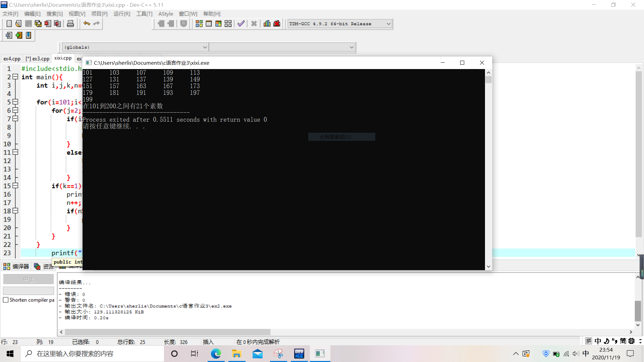The width and height of the screenshot is (644, 362).
Task: Collapse the fold marker on line 15
Action: (x=15, y=186)
